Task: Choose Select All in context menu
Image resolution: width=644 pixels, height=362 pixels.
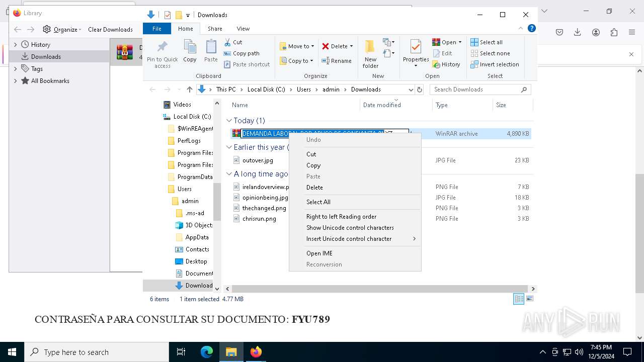Action: point(355,202)
